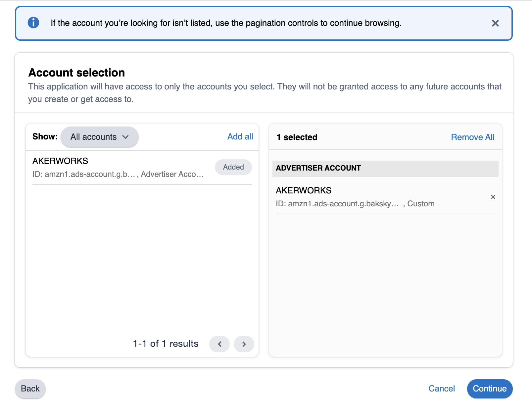The height and width of the screenshot is (411, 532).
Task: Click Remove All to clear selections
Action: [472, 137]
